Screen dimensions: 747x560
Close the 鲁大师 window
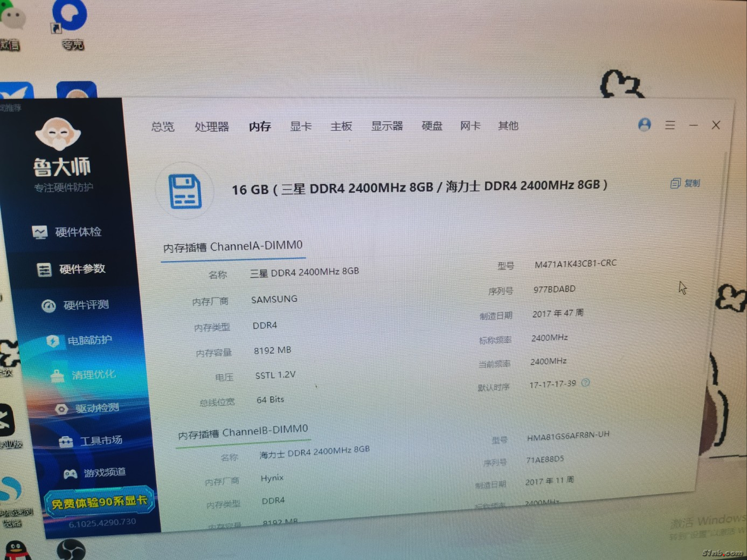[716, 125]
